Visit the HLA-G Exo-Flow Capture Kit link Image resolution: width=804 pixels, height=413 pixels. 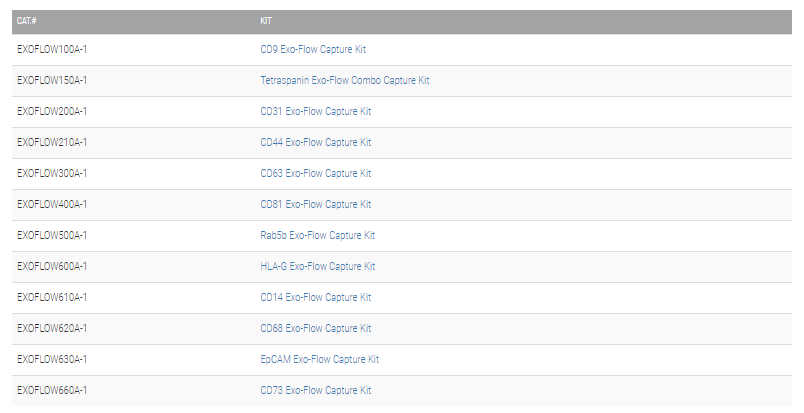318,266
